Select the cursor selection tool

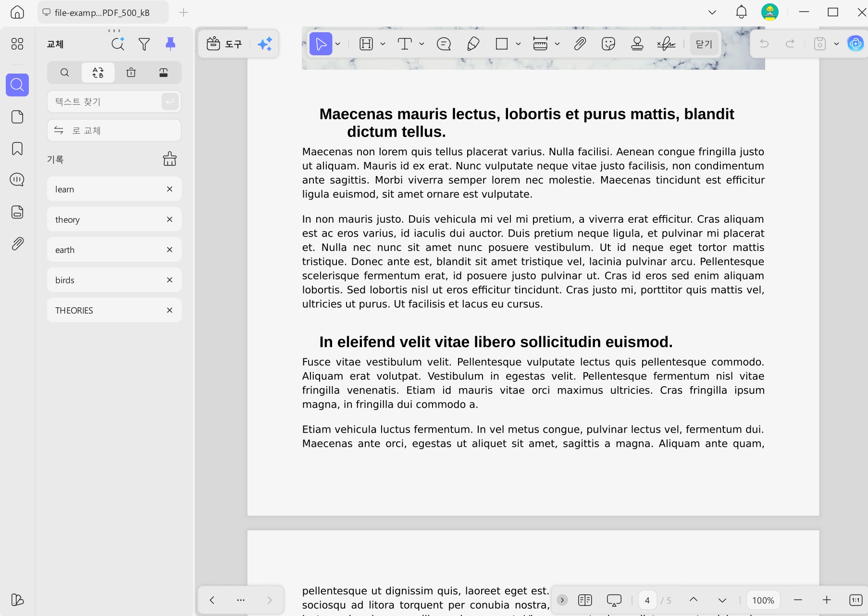(x=321, y=44)
